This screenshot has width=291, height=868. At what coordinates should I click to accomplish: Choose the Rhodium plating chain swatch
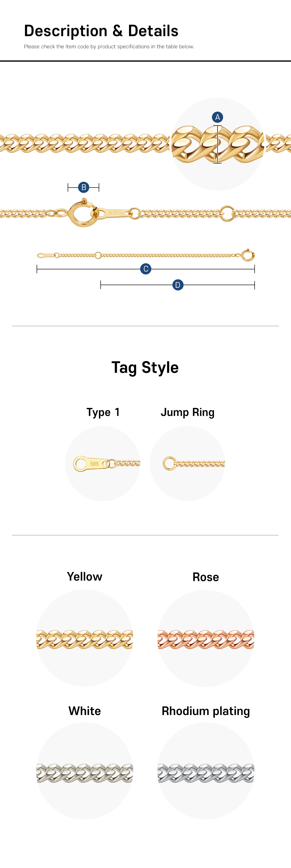(x=206, y=771)
